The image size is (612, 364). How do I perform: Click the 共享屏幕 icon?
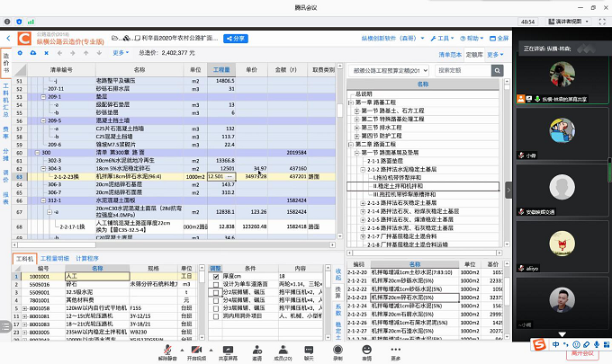(x=228, y=350)
